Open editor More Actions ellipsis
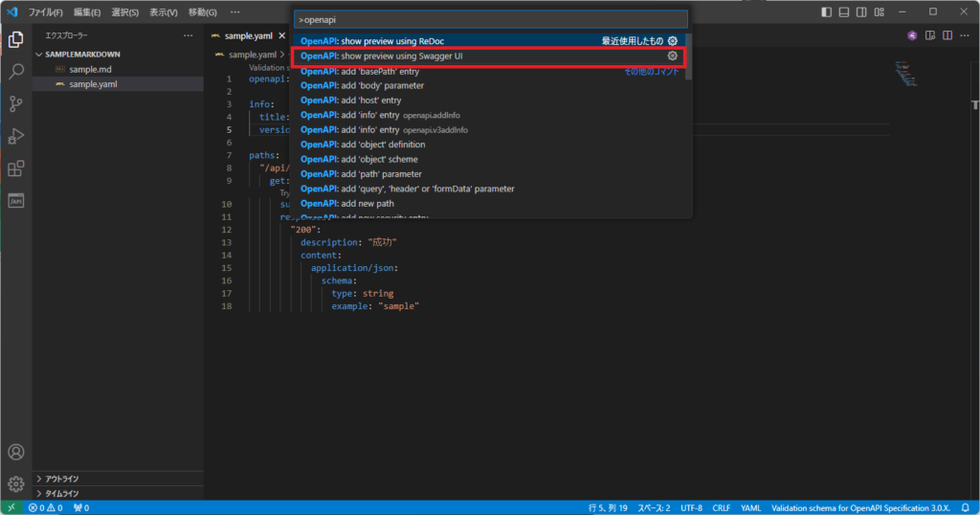 tap(965, 35)
